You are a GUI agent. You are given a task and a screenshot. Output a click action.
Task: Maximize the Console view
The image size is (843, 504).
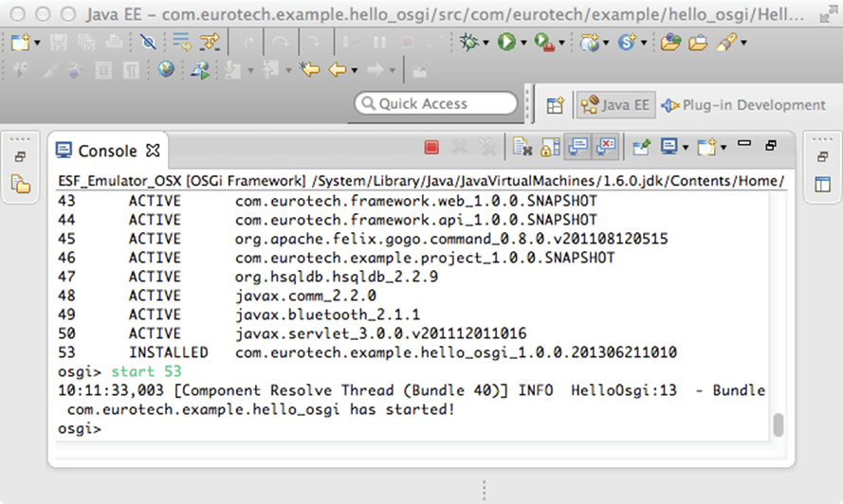click(771, 145)
